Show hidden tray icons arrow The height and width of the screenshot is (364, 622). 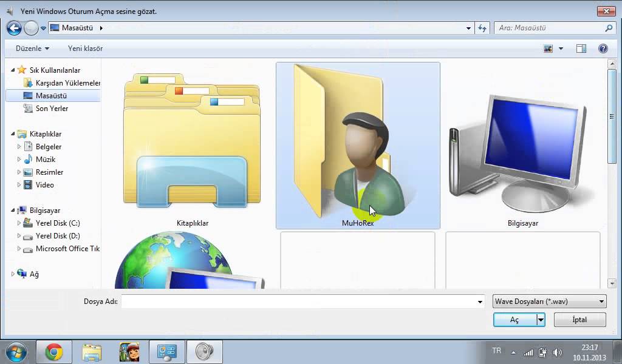(514, 352)
